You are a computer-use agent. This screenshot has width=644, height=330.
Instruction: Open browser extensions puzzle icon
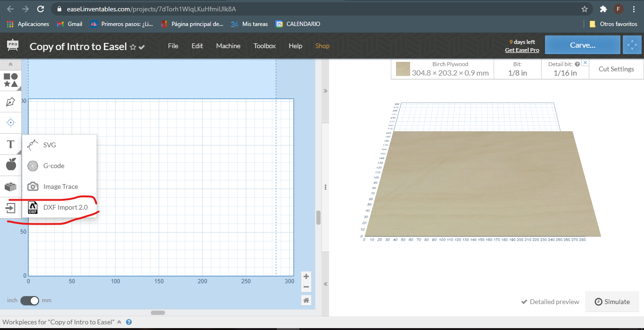click(x=603, y=9)
